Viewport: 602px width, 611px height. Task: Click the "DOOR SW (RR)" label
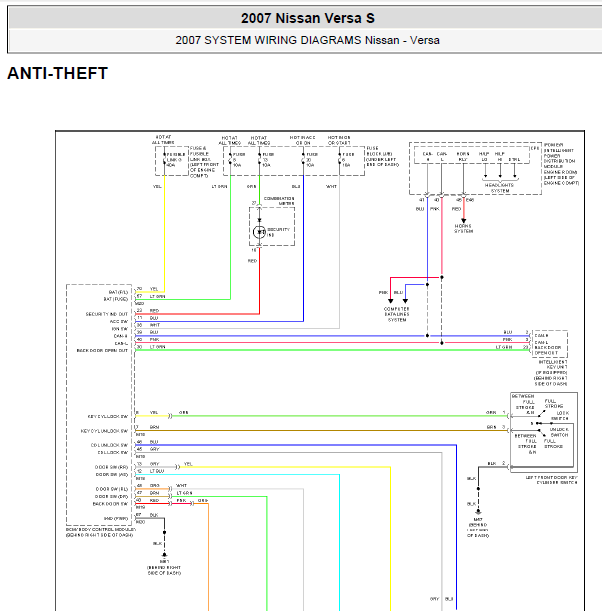point(111,467)
